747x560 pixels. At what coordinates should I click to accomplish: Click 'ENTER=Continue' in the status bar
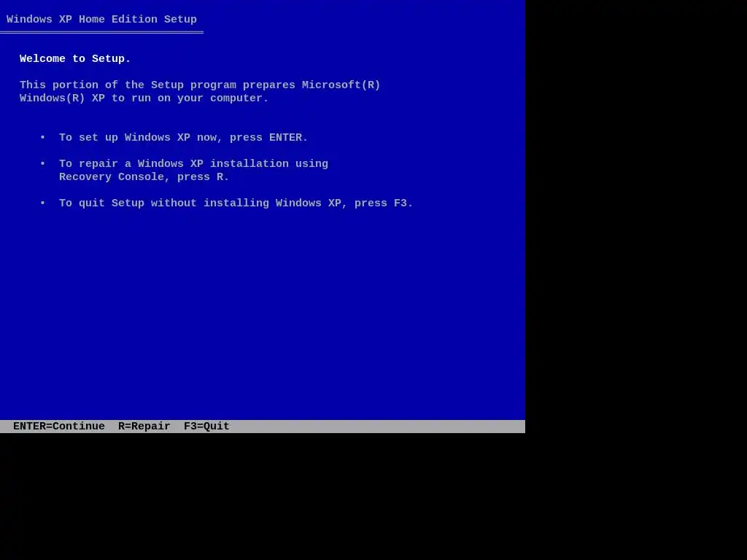click(x=58, y=426)
